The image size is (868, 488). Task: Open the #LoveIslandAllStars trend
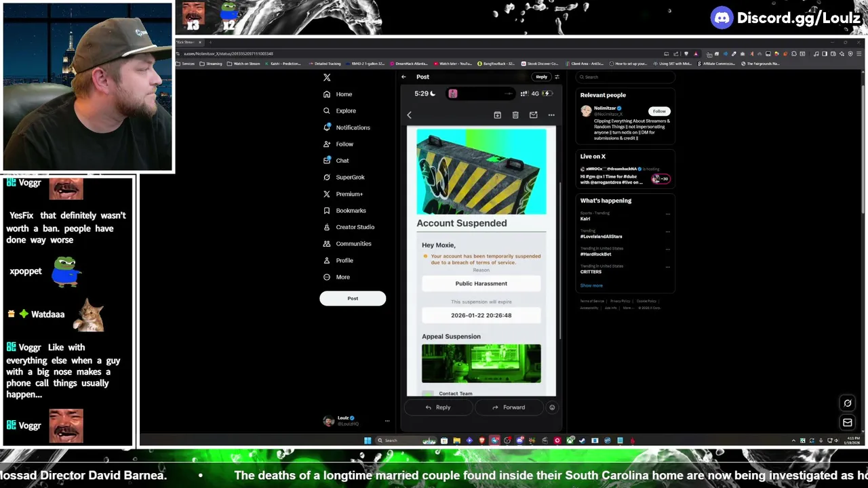pos(601,237)
